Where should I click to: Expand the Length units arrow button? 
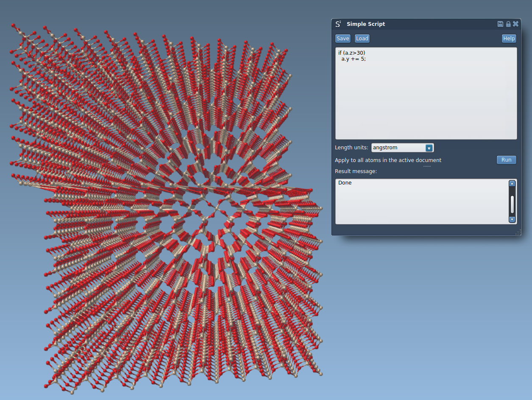tap(429, 148)
